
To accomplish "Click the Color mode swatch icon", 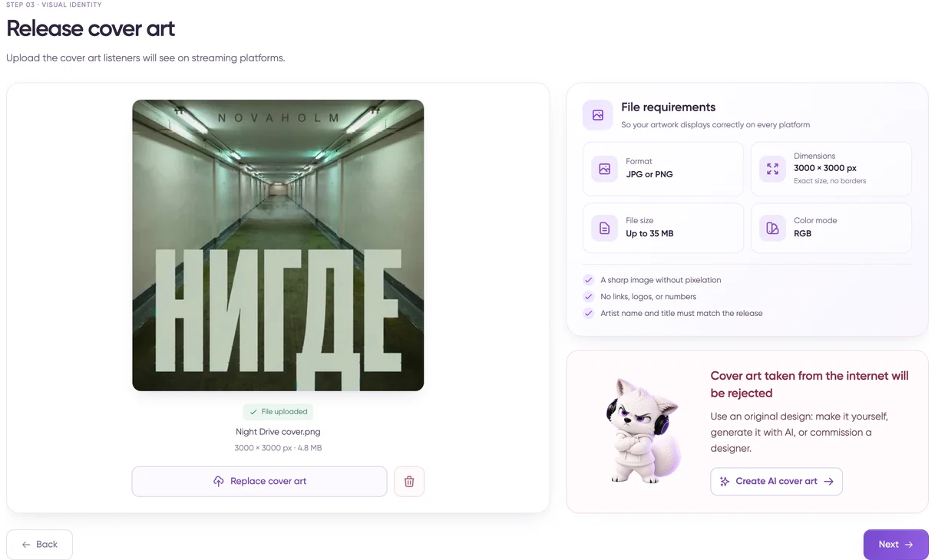I will click(x=772, y=228).
